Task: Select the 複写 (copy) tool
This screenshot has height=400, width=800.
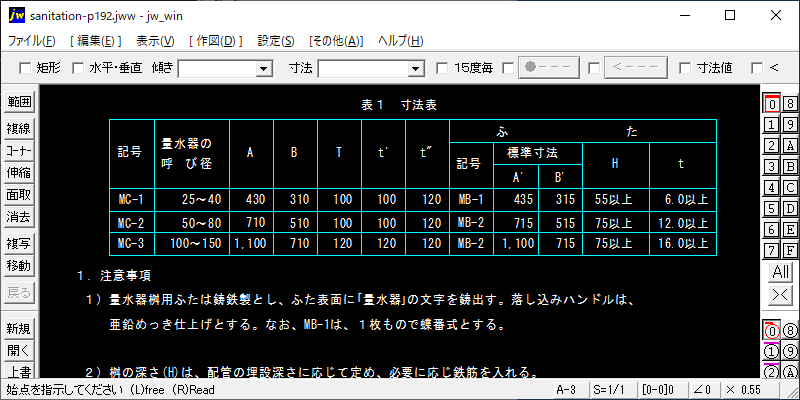Action: [19, 243]
